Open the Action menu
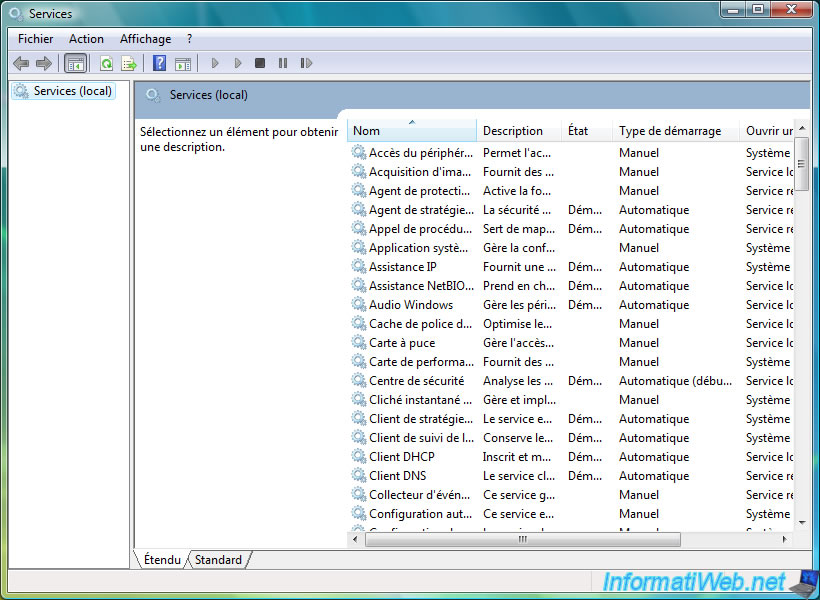Image resolution: width=820 pixels, height=600 pixels. point(86,39)
